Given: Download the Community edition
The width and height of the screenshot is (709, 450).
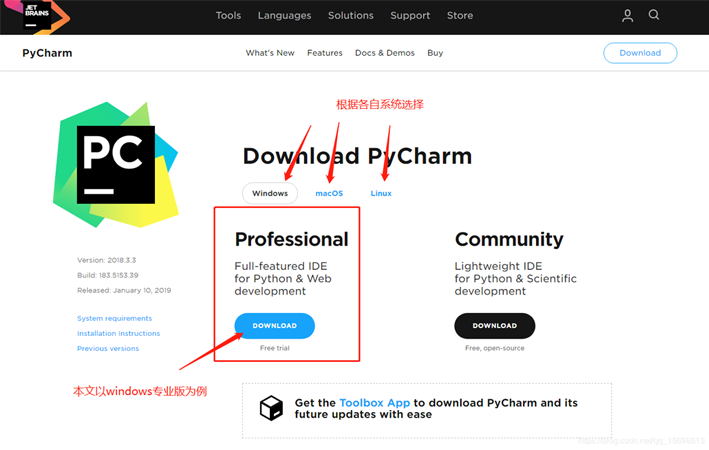Looking at the screenshot, I should coord(495,326).
